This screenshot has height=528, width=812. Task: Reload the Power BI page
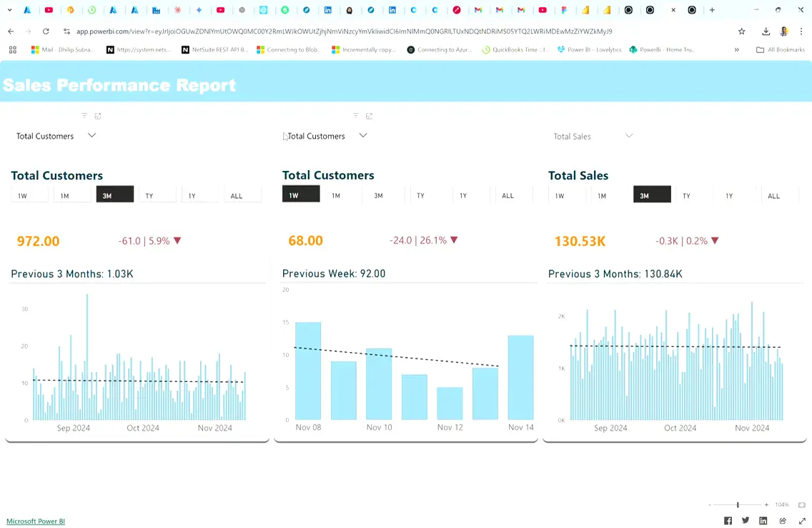point(46,31)
